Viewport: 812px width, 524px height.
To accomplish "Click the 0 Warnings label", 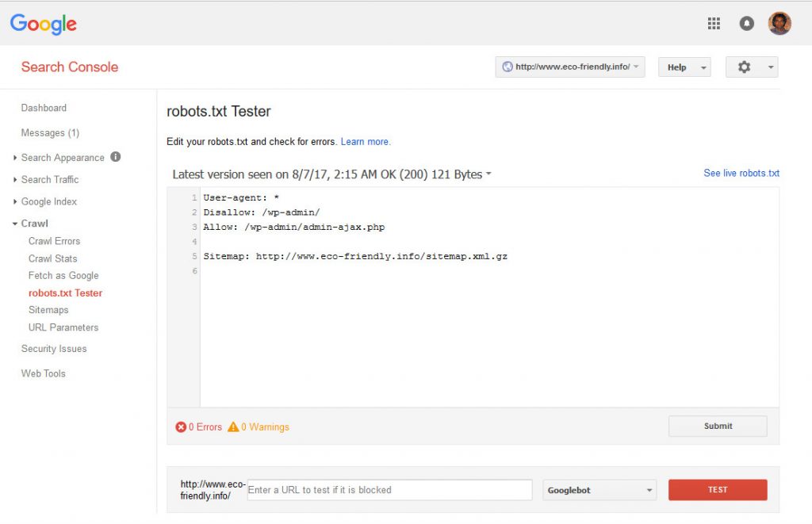I will (265, 426).
